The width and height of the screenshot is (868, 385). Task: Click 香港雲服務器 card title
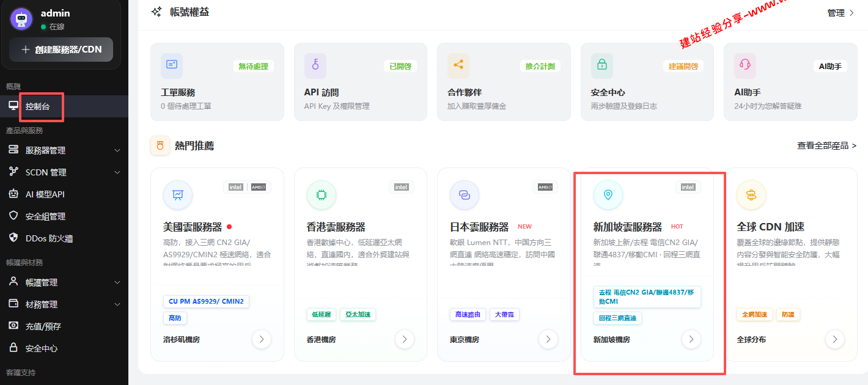[336, 227]
